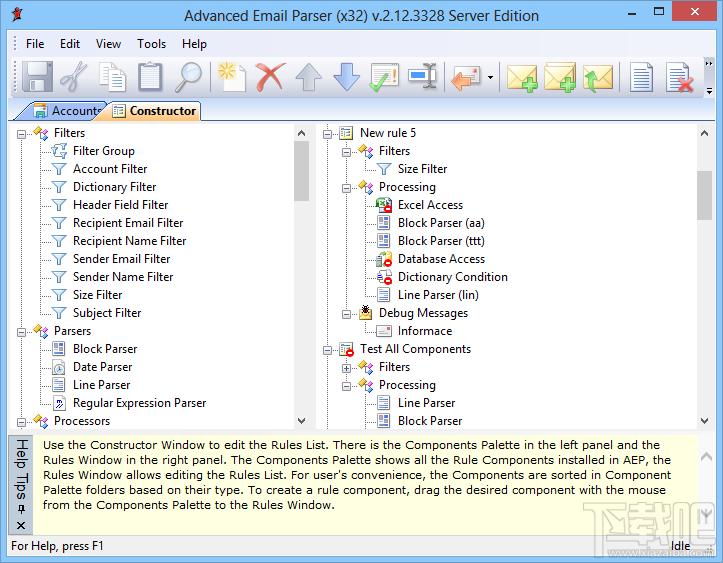
Task: Select Account Filter component
Action: tap(110, 169)
